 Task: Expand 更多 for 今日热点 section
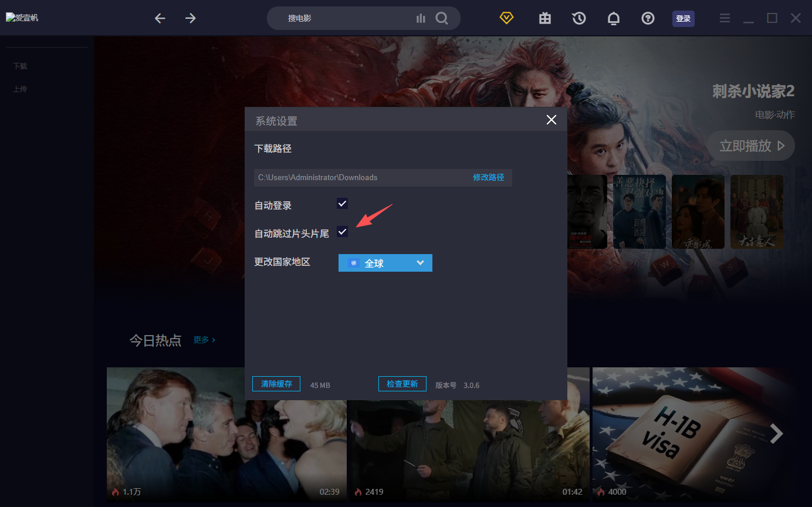pos(202,339)
